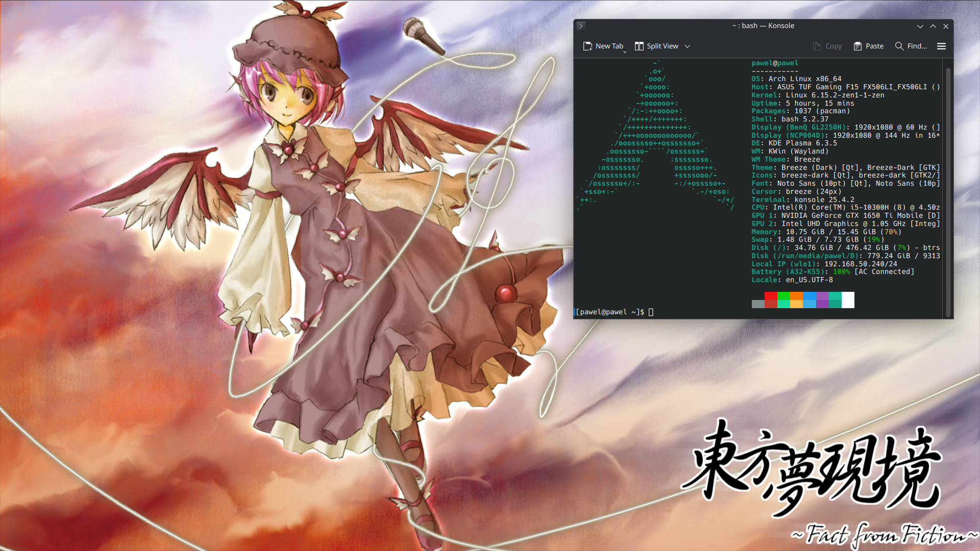980x551 pixels.
Task: Expand the New Tab dropdown arrow
Action: point(625,51)
